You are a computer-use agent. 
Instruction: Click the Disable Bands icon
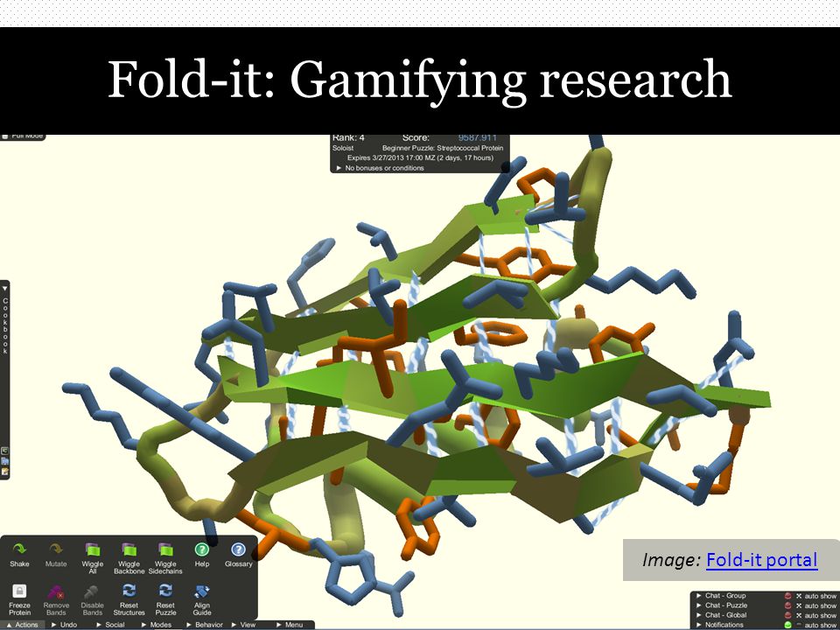pyautogui.click(x=92, y=591)
